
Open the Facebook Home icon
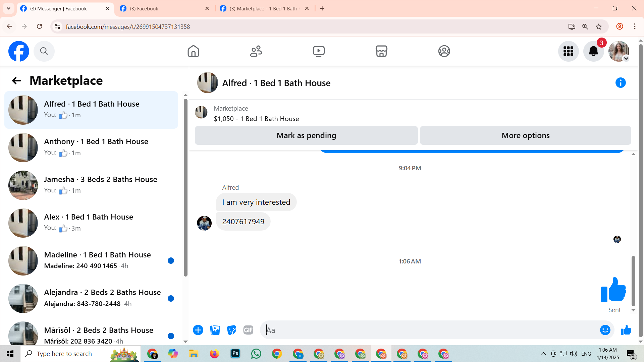193,51
